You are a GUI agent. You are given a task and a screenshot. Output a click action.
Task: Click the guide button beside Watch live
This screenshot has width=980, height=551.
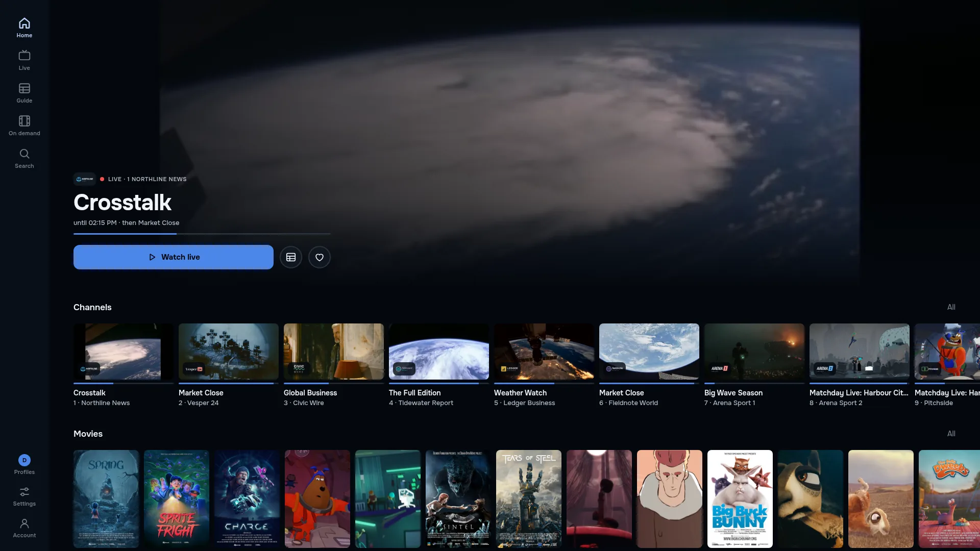pyautogui.click(x=291, y=257)
